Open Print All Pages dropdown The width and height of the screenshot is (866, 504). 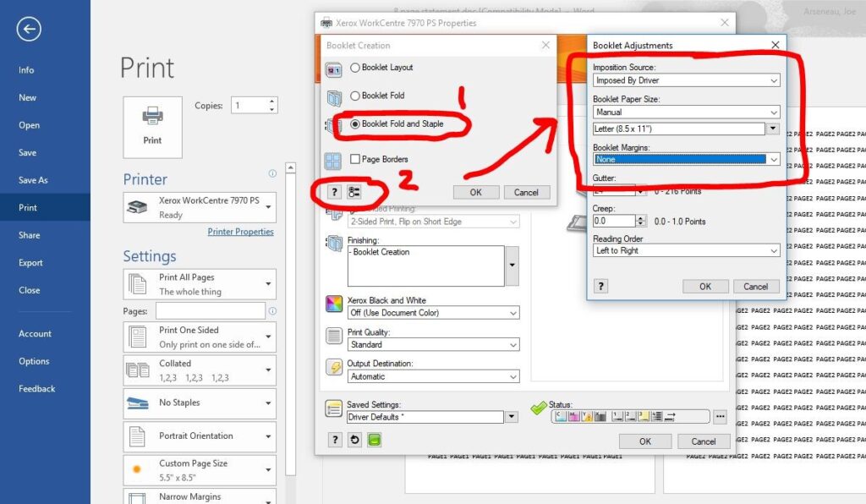coord(200,284)
